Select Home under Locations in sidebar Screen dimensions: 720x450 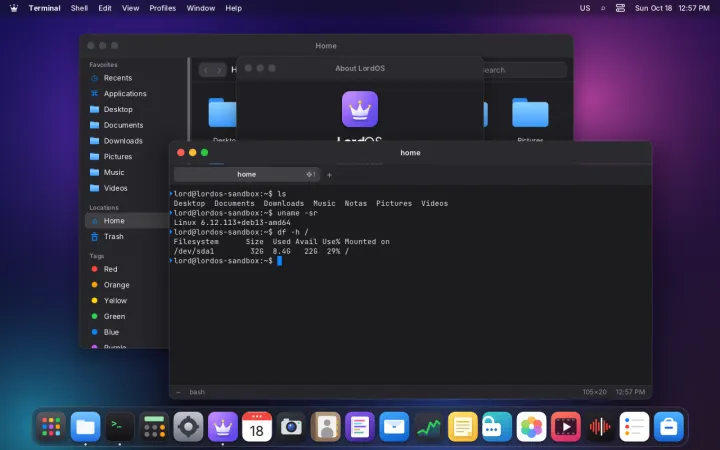(x=127, y=221)
